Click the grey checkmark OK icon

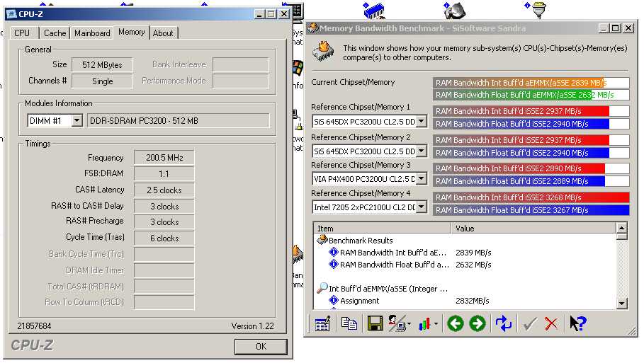(530, 323)
